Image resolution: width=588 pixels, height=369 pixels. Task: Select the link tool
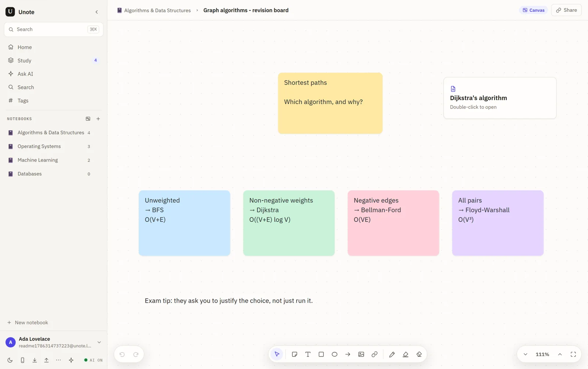(x=374, y=354)
